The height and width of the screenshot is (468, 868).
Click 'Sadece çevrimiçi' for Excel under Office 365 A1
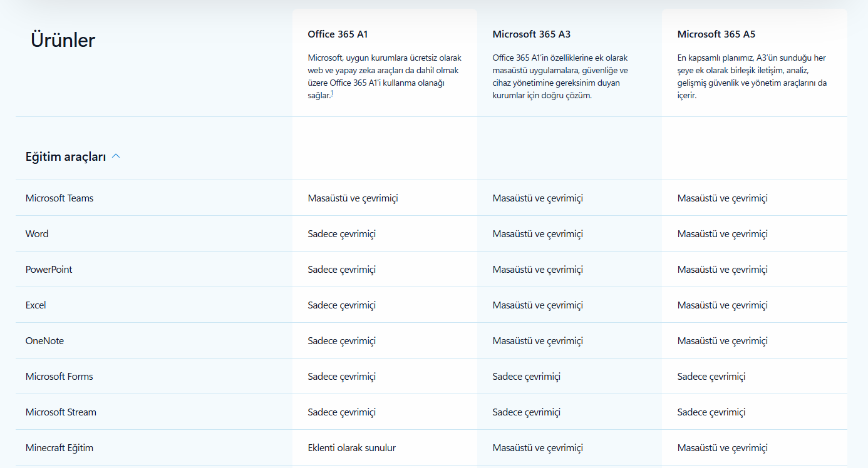click(342, 305)
